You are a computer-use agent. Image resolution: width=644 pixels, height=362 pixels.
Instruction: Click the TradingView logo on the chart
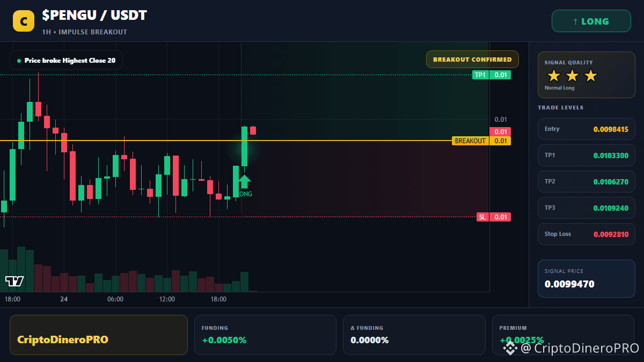[14, 280]
